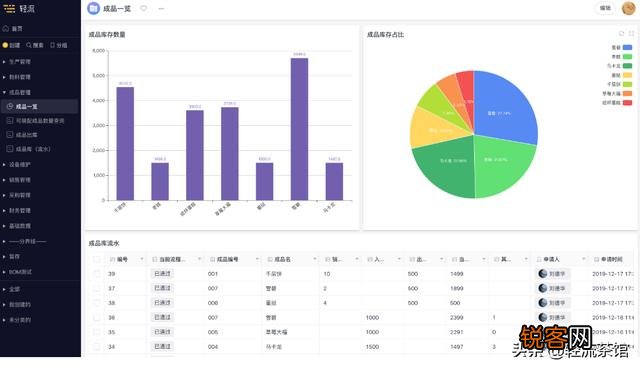Screen dimensions: 640x369
Task: Click the column type icon of 成品名 header
Action: tap(270, 259)
